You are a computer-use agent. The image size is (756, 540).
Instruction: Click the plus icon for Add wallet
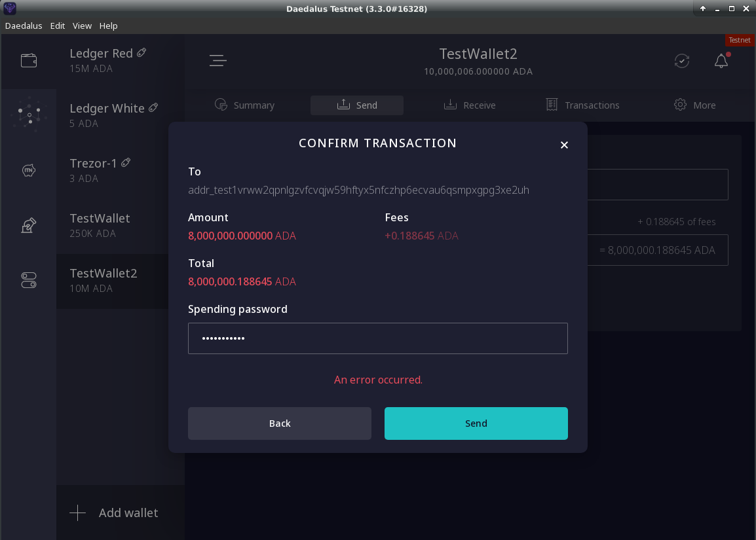tap(77, 513)
